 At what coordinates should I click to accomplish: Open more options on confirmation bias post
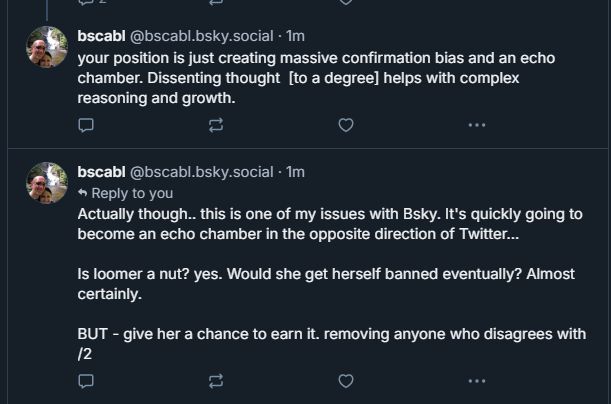pos(476,125)
